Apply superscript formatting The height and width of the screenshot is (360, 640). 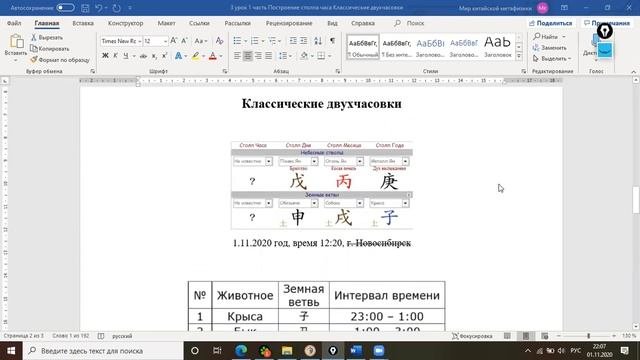click(x=164, y=56)
